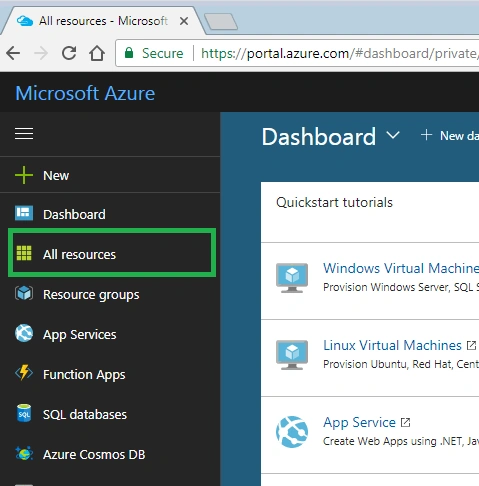Expand the Dashboard title dropdown chevron
479x486 pixels.
(x=393, y=135)
